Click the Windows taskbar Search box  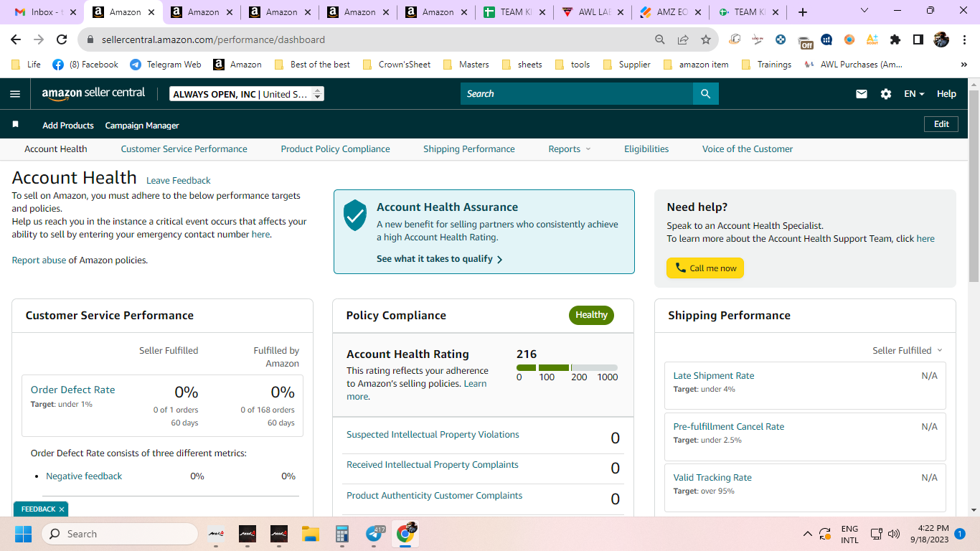click(120, 534)
